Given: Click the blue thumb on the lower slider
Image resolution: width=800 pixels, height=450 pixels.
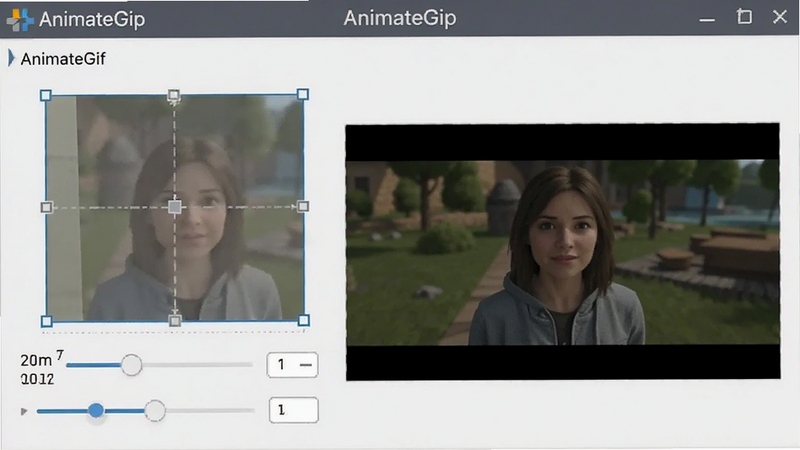Looking at the screenshot, I should 96,410.
